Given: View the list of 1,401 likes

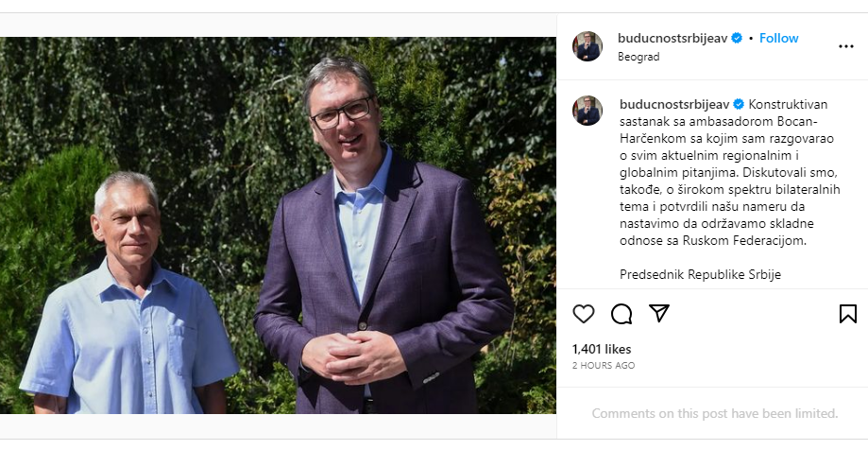Looking at the screenshot, I should (x=602, y=349).
